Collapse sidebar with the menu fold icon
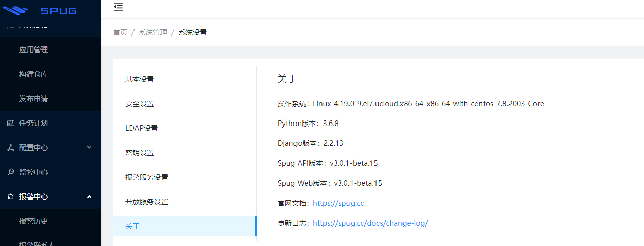644x246 pixels. pos(118,7)
